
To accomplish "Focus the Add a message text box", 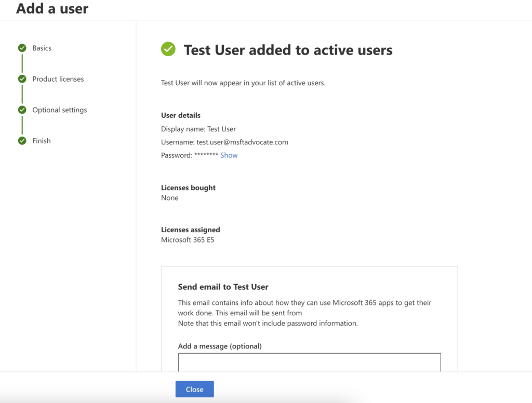I will 309,362.
